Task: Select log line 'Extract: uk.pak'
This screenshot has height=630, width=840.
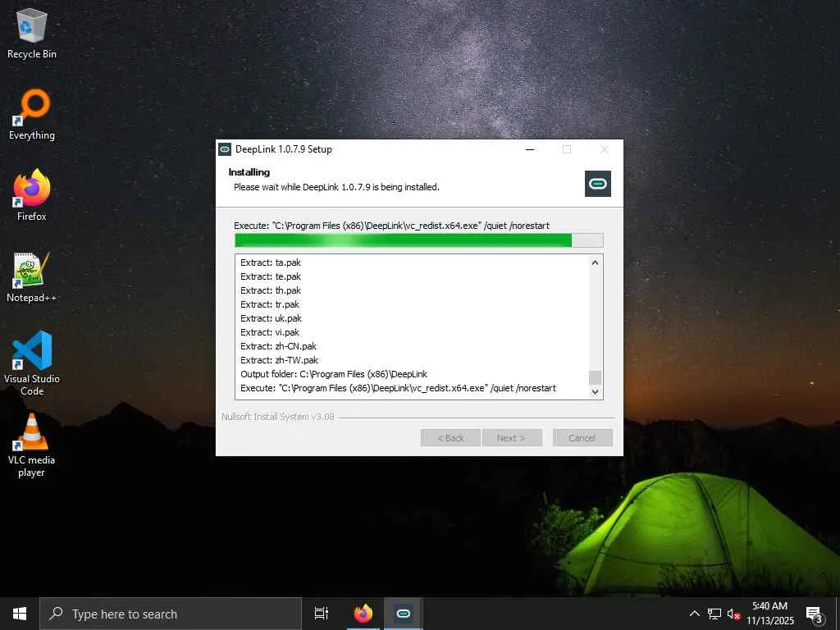Action: [271, 318]
